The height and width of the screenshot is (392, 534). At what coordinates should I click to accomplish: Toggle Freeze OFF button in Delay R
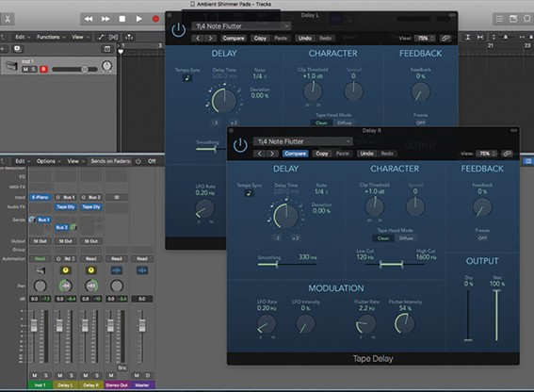(482, 237)
